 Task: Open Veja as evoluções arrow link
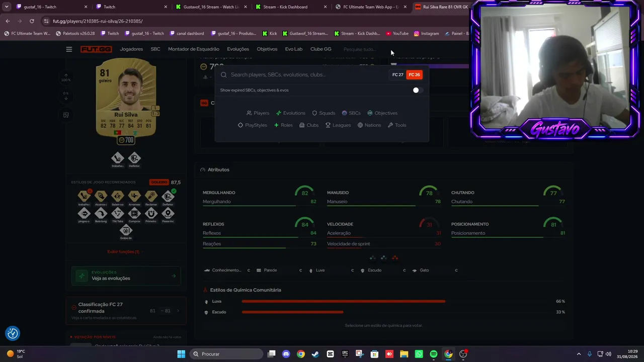tap(174, 276)
